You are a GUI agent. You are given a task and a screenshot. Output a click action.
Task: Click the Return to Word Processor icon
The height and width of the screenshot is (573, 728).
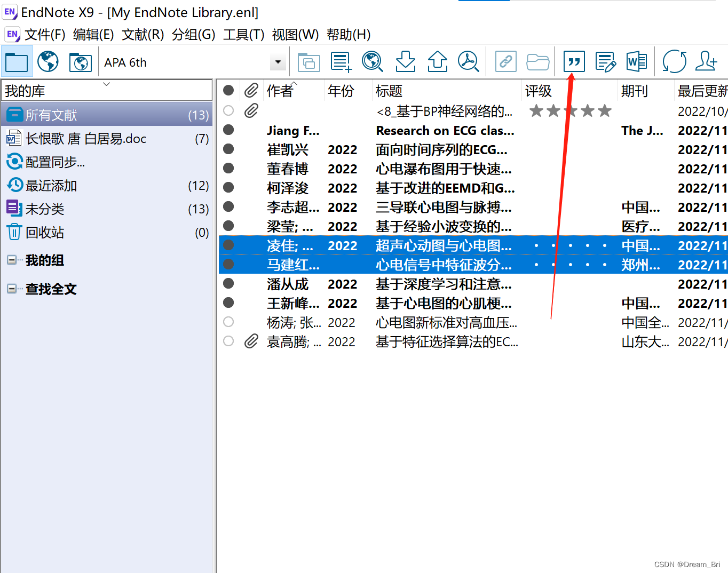[637, 62]
